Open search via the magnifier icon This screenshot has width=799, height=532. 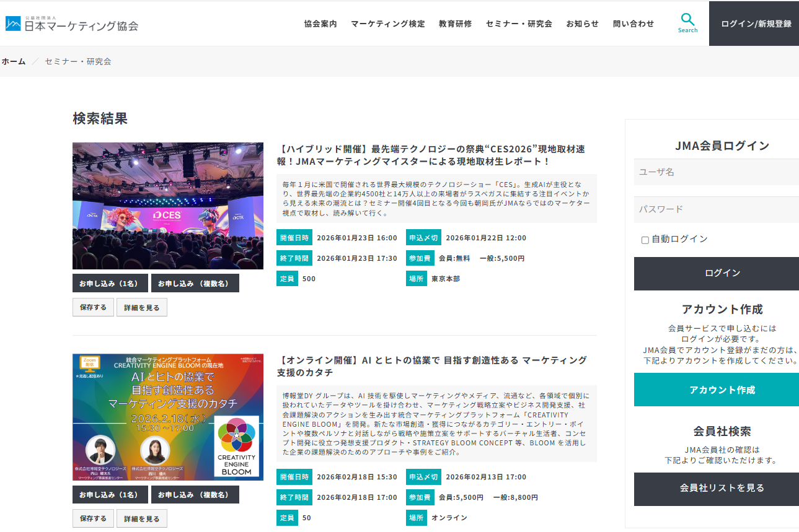click(x=687, y=20)
